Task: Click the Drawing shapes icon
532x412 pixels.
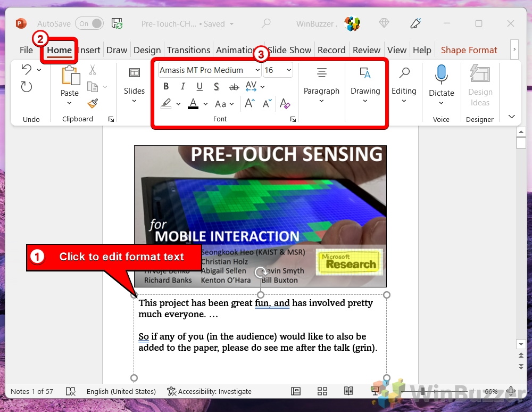Action: pos(365,72)
